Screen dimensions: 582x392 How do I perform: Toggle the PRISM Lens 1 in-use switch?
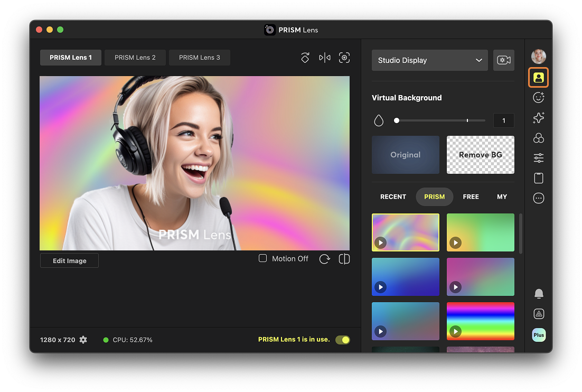point(343,340)
